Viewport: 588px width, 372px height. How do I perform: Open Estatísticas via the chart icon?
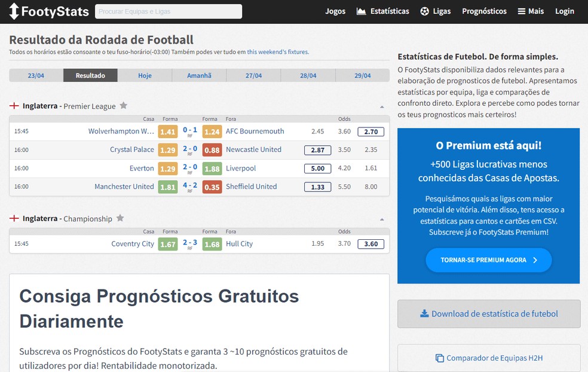362,11
